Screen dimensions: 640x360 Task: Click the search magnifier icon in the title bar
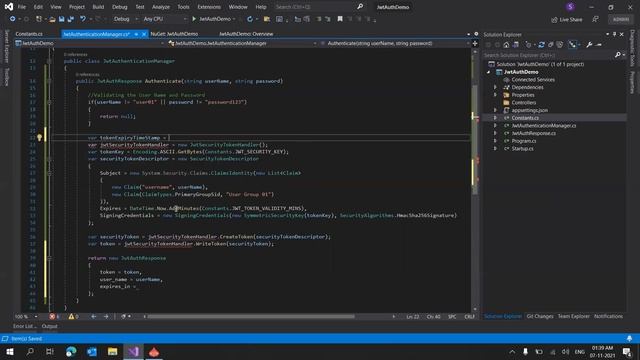coord(360,7)
